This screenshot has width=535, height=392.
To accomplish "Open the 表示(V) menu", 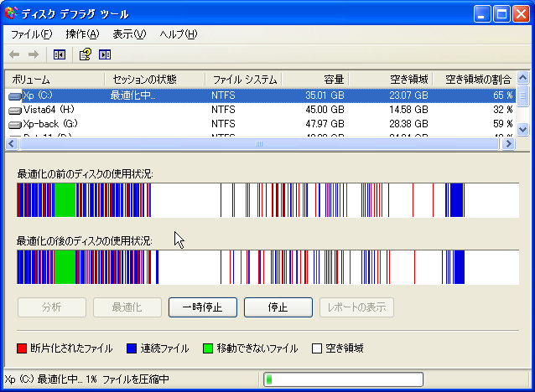I will tap(129, 34).
